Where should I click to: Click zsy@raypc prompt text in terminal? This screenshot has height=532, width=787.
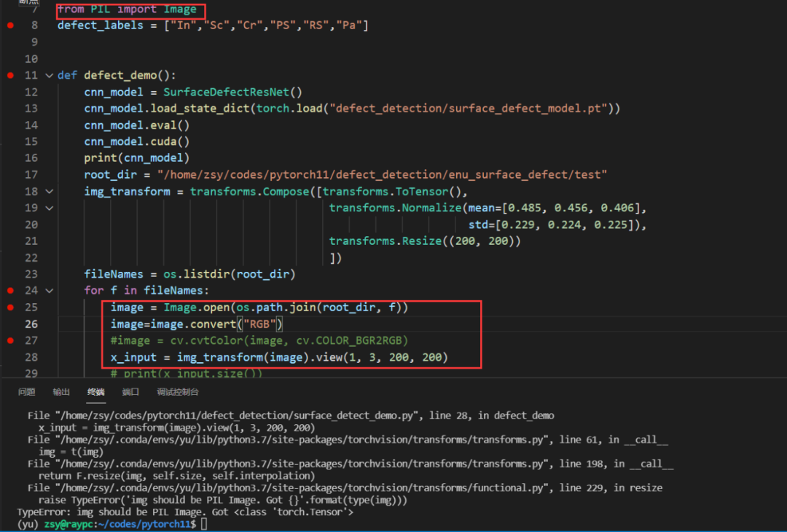coord(68,524)
